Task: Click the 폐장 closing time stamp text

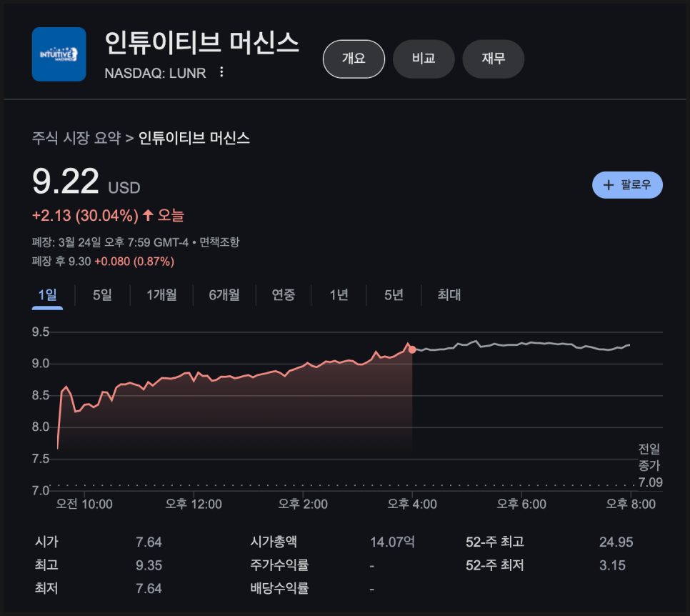Action: 110,242
